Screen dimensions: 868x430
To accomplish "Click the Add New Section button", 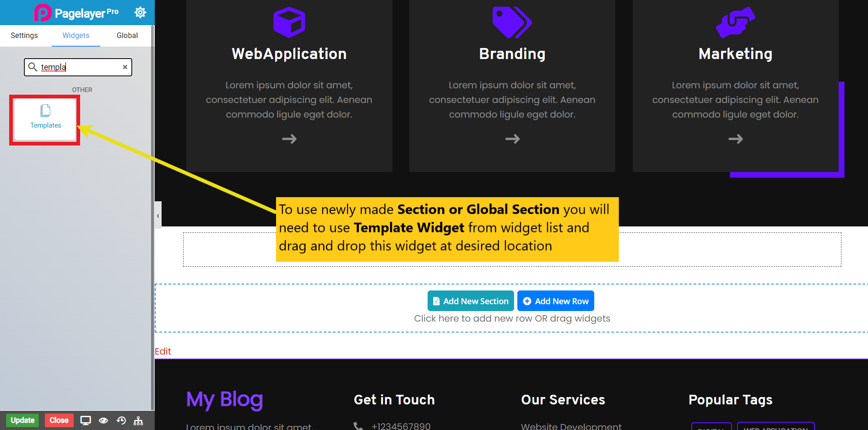I will tap(470, 301).
